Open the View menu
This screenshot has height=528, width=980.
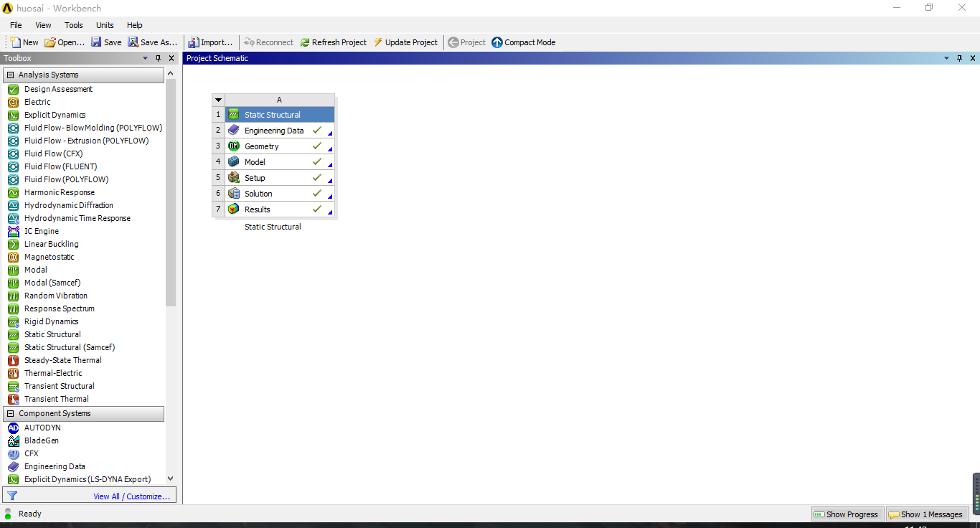[x=43, y=25]
